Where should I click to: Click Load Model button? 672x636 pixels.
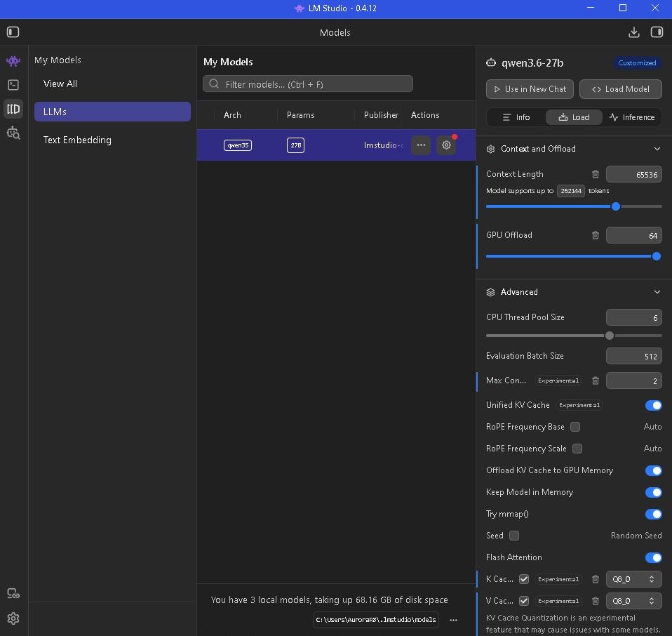click(x=620, y=89)
